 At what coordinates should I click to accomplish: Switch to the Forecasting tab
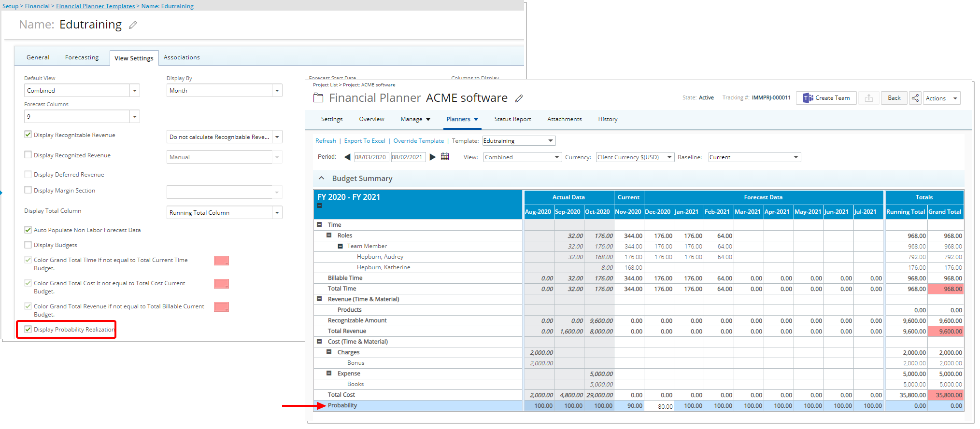click(x=82, y=57)
